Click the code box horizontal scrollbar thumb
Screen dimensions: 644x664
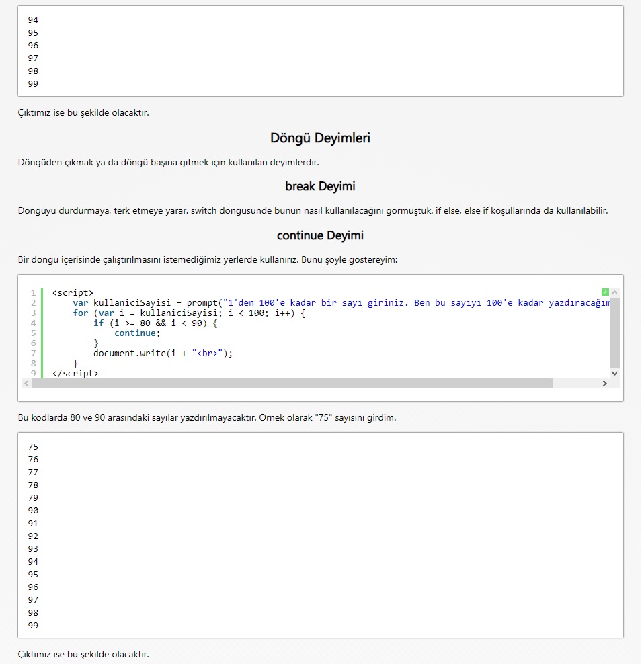pos(292,383)
